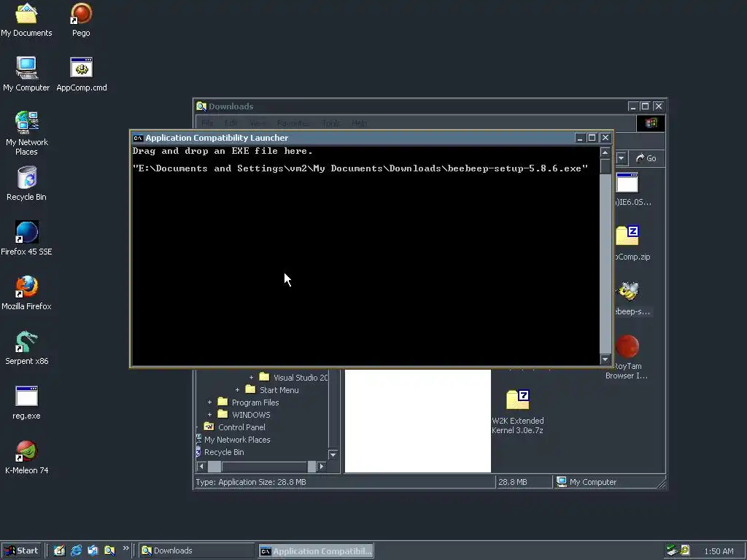Select the beebeep setup bee icon in Downloads
Screen dimensions: 747x560
tap(627, 291)
